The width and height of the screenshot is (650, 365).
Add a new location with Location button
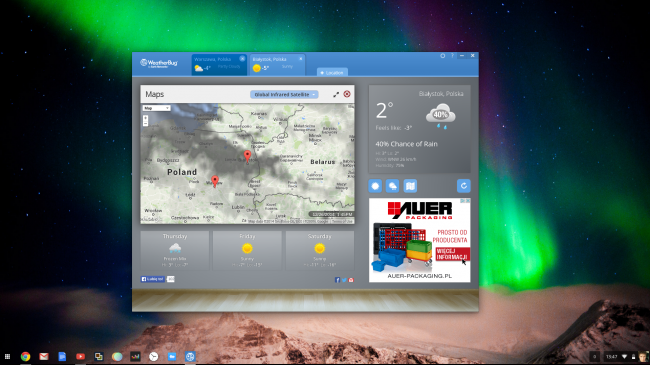[332, 72]
